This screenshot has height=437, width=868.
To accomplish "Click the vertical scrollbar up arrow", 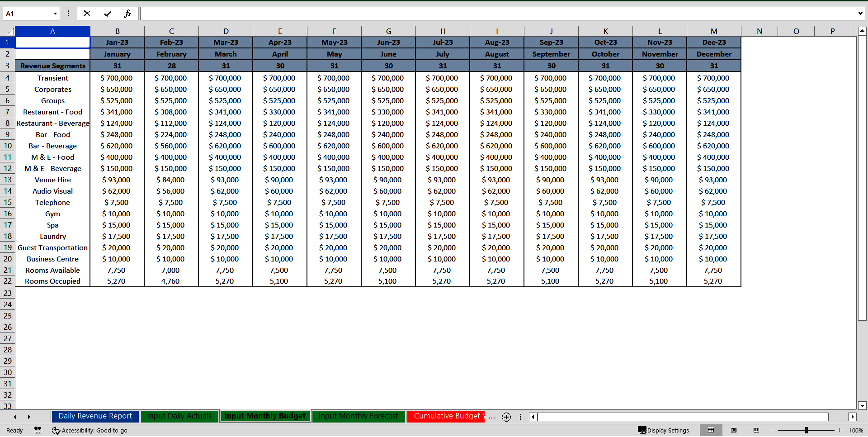I will click(862, 31).
